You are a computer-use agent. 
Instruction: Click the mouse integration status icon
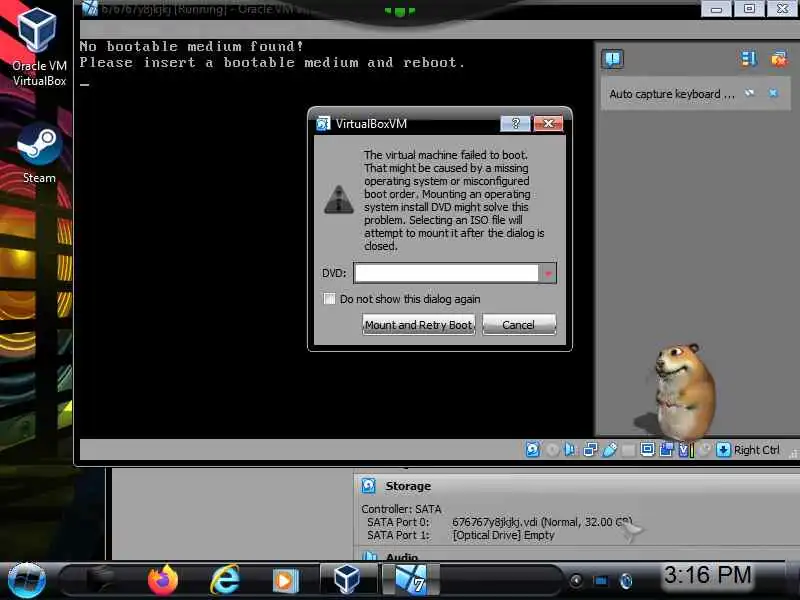click(x=705, y=449)
